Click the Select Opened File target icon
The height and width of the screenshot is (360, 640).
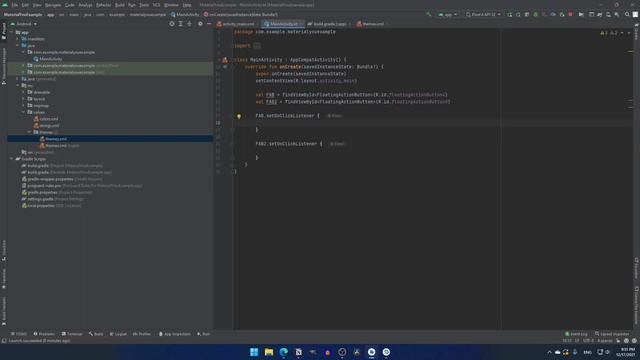[x=172, y=24]
